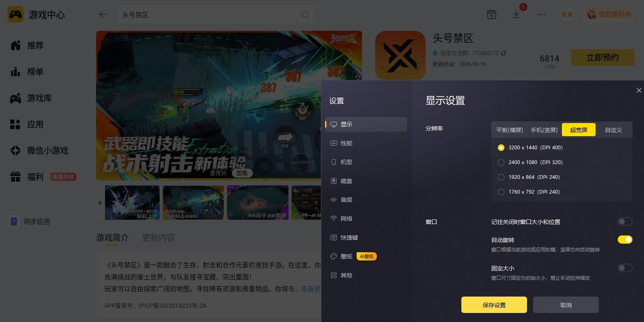Viewport: 644px width, 322px height.
Task: Toggle 自动旋转 auto-rotate switch
Action: 625,240
